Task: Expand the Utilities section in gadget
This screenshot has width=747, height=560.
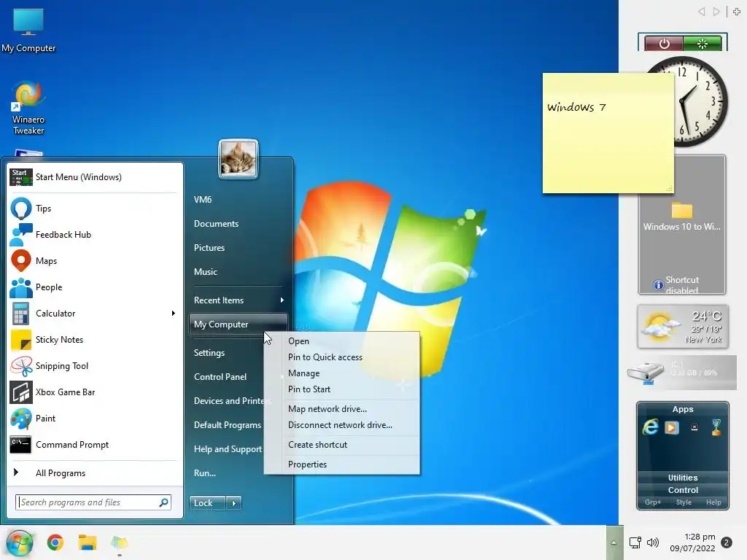Action: pyautogui.click(x=683, y=478)
